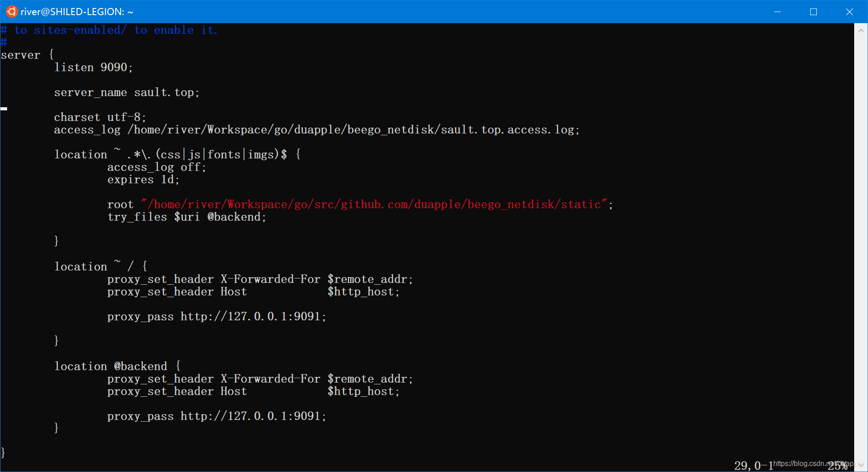
Task: Click the 'expires 1d;' line
Action: [143, 179]
